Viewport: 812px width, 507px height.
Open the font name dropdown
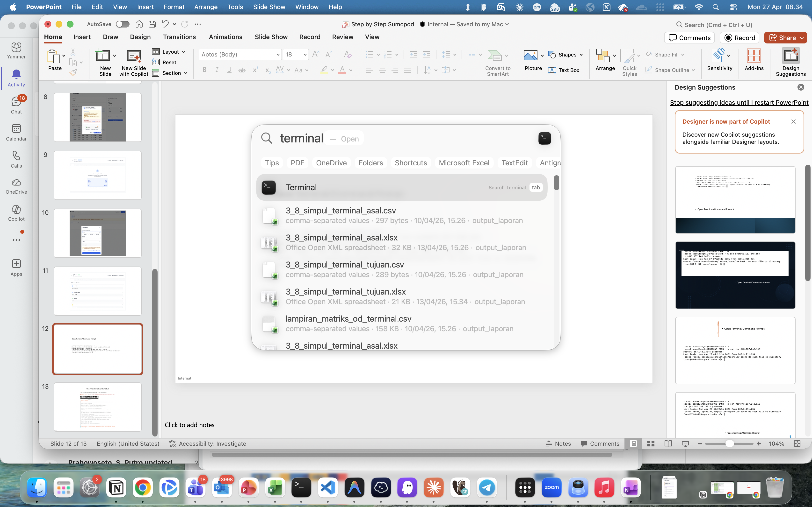(x=277, y=54)
